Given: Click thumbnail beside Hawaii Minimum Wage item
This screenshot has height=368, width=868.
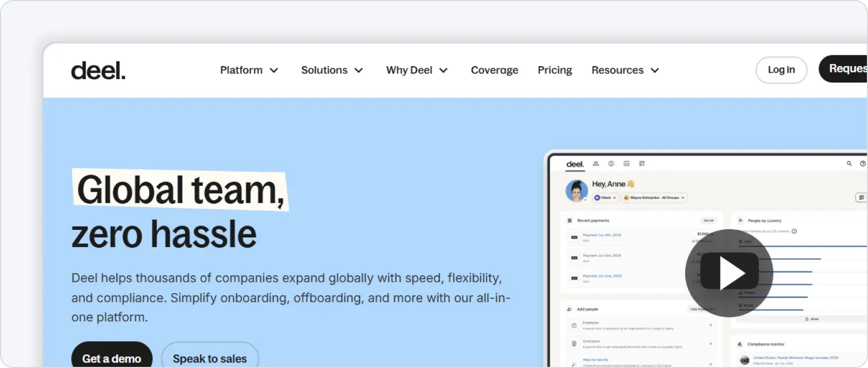Looking at the screenshot, I should [x=744, y=360].
